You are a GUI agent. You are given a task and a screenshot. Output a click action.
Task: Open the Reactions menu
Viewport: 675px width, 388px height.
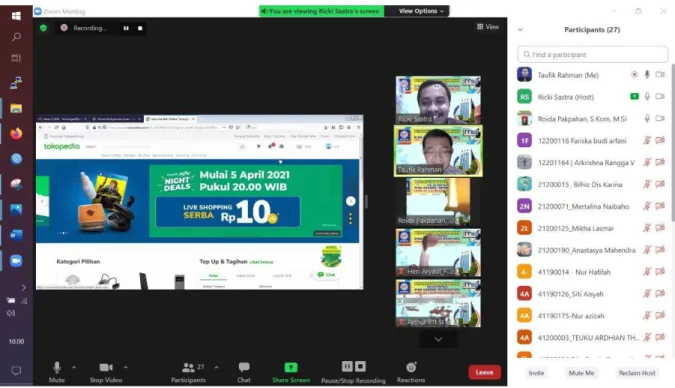point(411,372)
